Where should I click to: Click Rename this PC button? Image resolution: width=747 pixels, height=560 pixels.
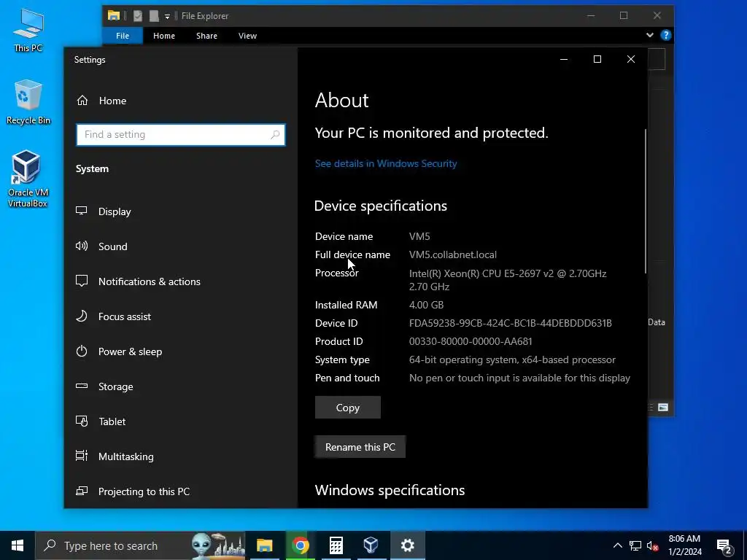[x=360, y=447]
